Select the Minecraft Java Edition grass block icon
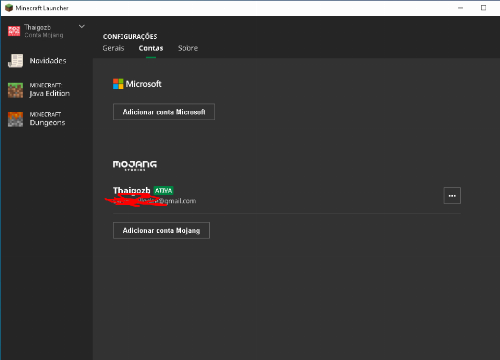Screen dimensions: 500x360 coord(15,90)
